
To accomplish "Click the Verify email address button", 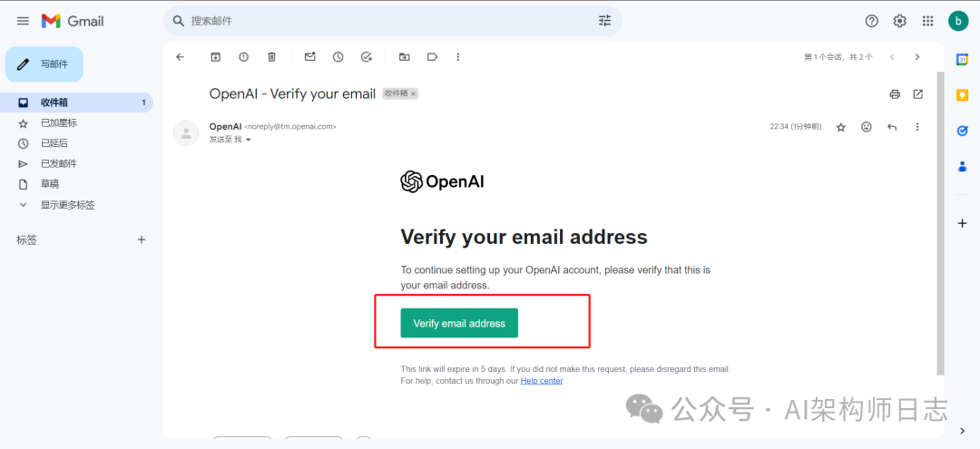I will 459,323.
